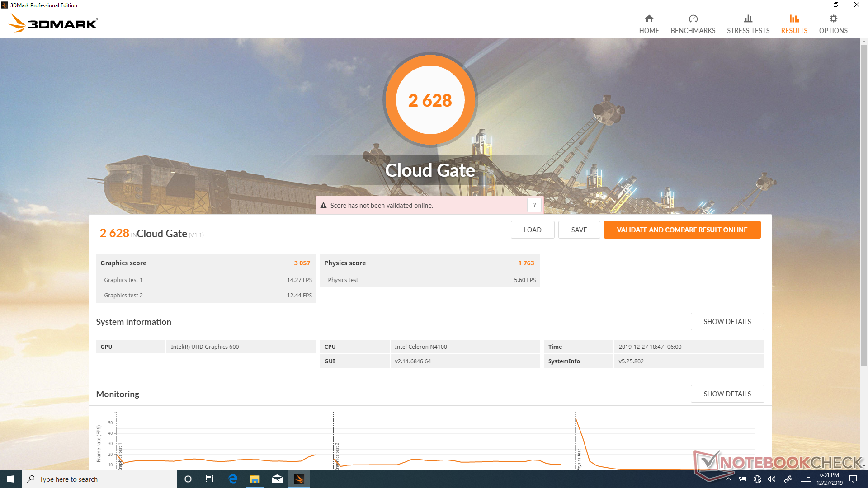Image resolution: width=868 pixels, height=488 pixels.
Task: Validate and compare result online
Action: [x=682, y=230]
